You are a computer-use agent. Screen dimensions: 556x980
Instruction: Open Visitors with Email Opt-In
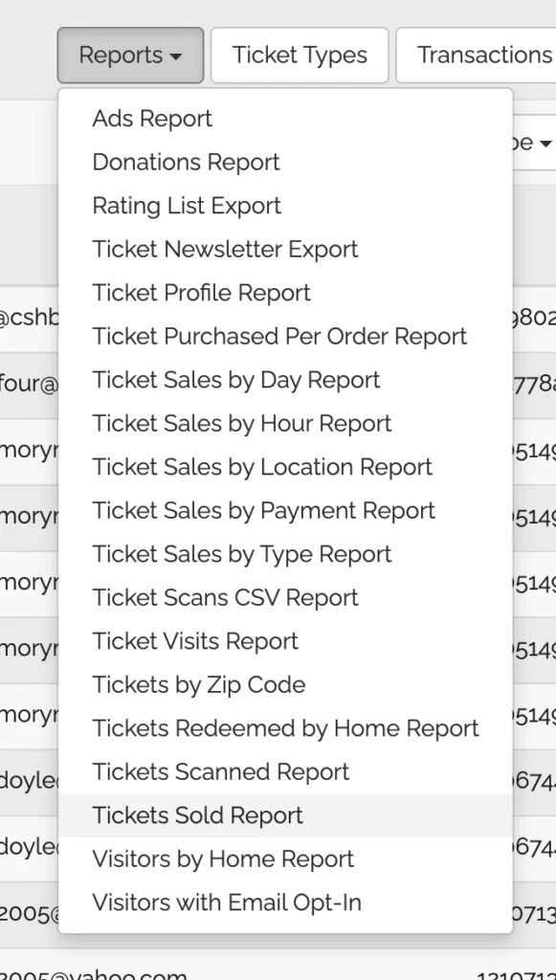(x=285, y=902)
